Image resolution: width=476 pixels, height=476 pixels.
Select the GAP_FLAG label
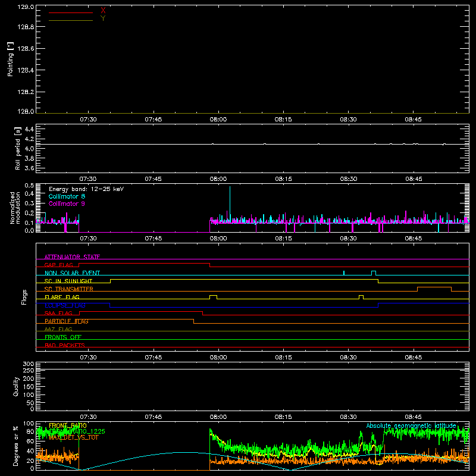pos(58,265)
